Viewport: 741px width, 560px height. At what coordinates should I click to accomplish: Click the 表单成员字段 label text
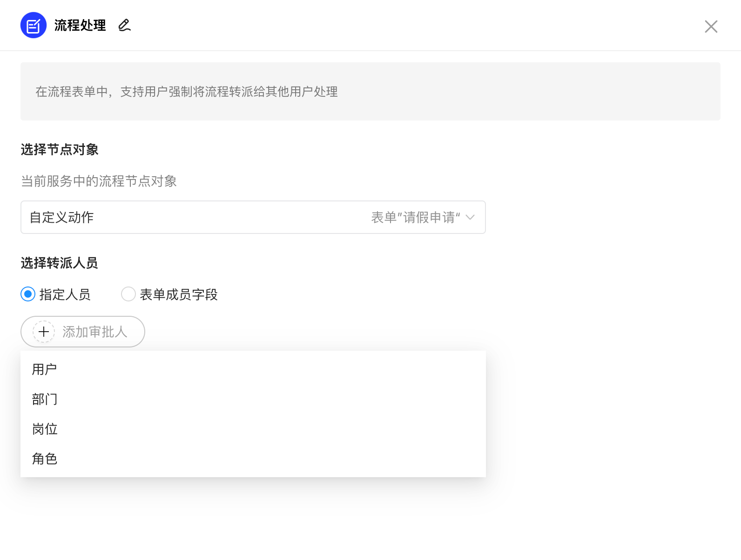click(179, 294)
